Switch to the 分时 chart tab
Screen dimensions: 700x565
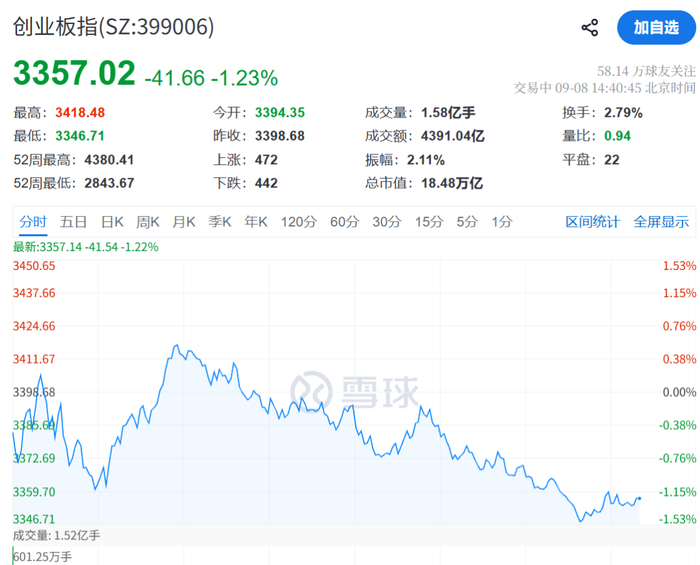pyautogui.click(x=33, y=221)
